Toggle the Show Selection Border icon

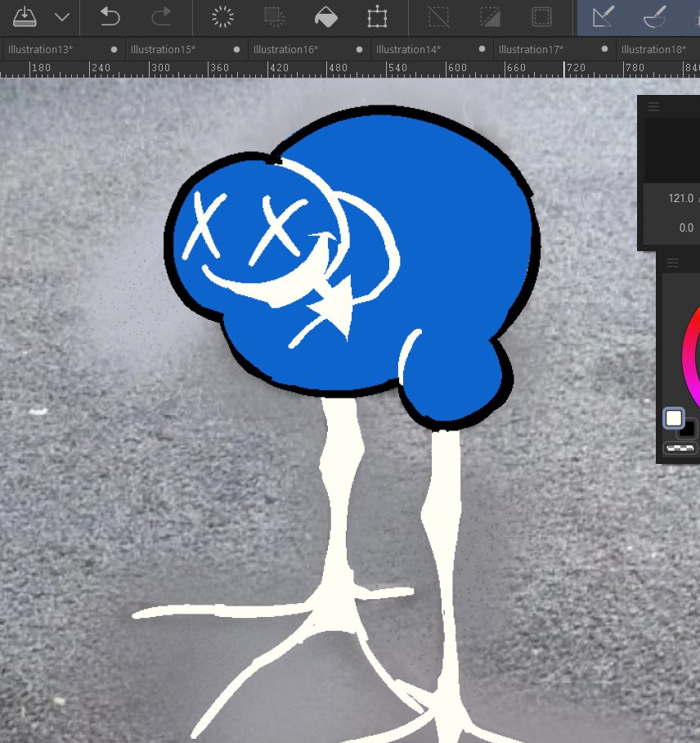click(541, 17)
